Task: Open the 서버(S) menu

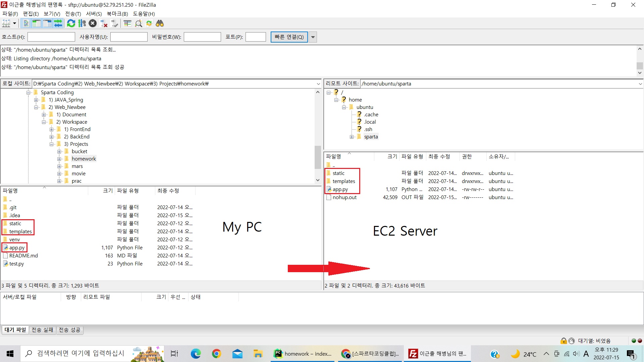Action: pos(94,14)
